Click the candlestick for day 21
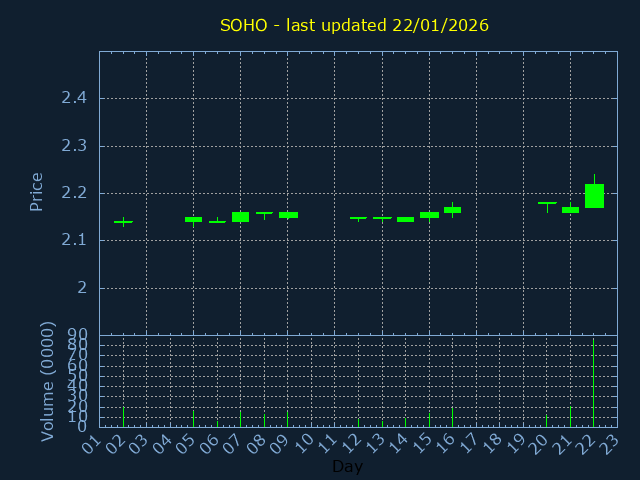 570,210
